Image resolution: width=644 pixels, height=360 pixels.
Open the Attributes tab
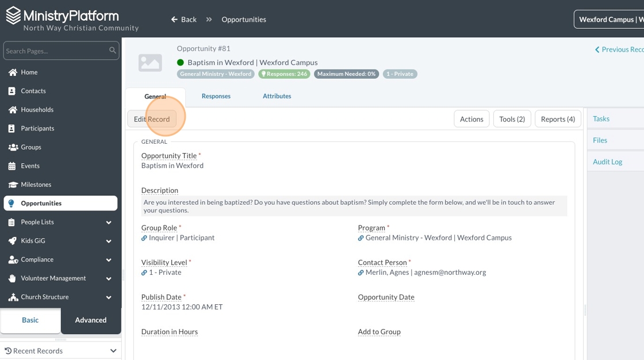point(277,96)
